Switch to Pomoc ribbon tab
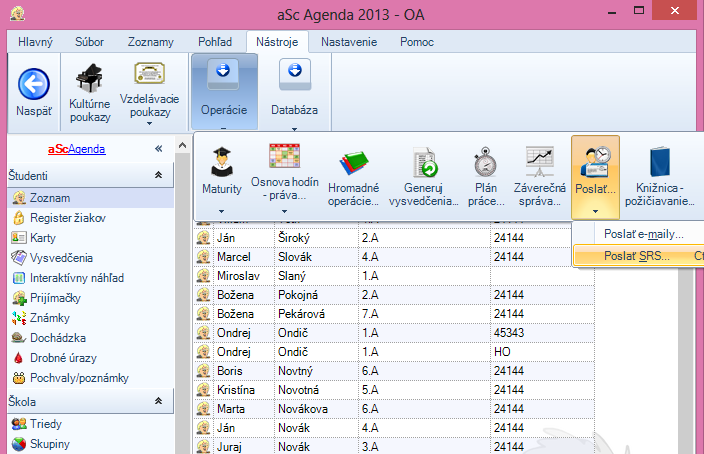Viewport: 704px width, 454px height. 417,42
